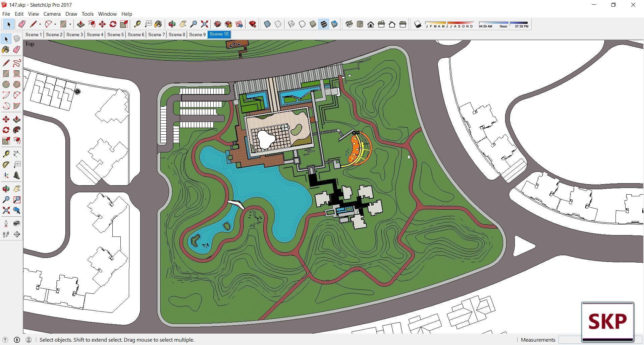Switch to Scene 9 tab

click(197, 34)
